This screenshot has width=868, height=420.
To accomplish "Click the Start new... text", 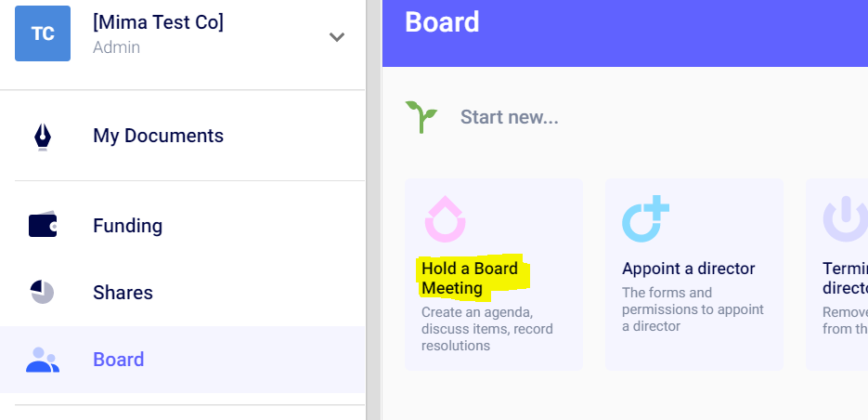I will [509, 117].
